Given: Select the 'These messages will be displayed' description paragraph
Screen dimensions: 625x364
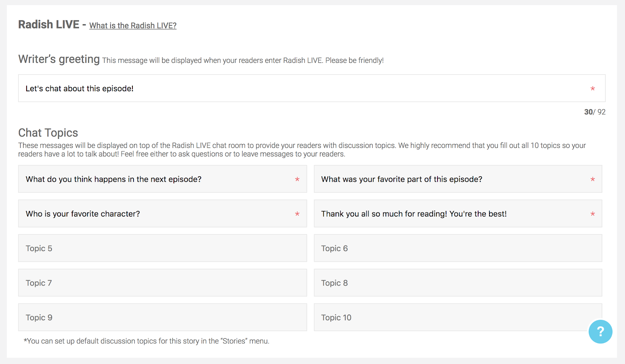Looking at the screenshot, I should point(302,150).
